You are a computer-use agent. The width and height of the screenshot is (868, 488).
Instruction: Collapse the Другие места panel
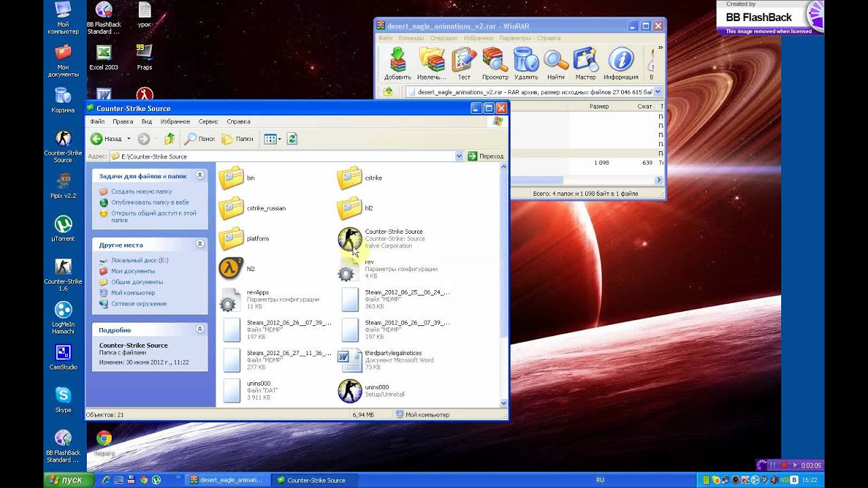pos(199,244)
